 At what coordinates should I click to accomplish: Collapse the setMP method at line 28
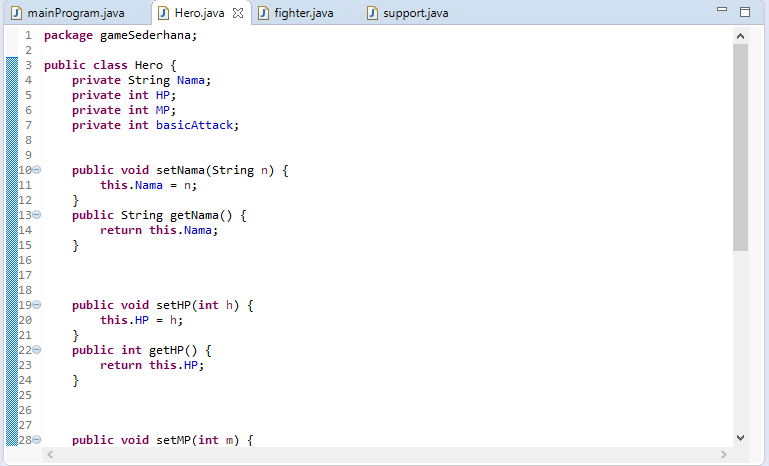tap(37, 440)
